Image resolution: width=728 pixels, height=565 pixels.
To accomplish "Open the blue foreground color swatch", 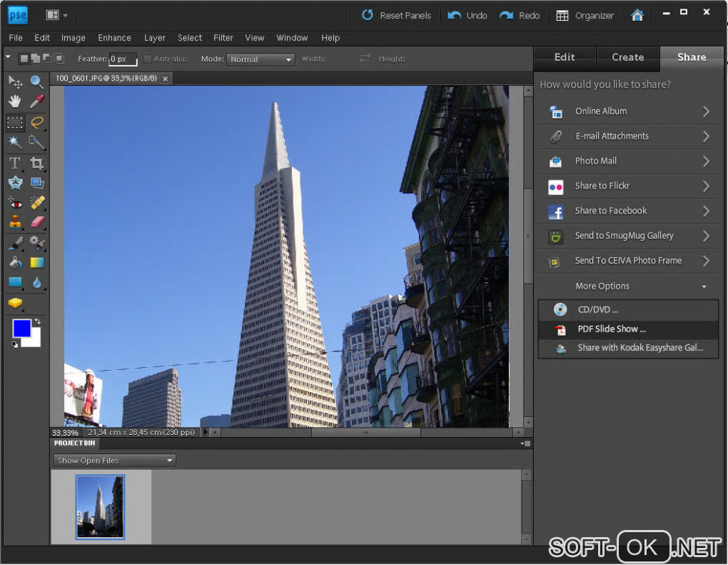I will [x=21, y=329].
